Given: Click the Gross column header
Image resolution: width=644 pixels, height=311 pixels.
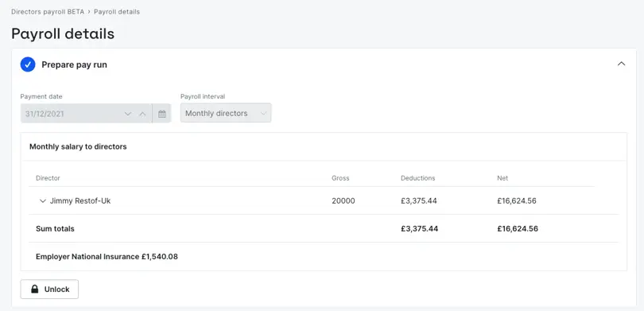Looking at the screenshot, I should (340, 178).
